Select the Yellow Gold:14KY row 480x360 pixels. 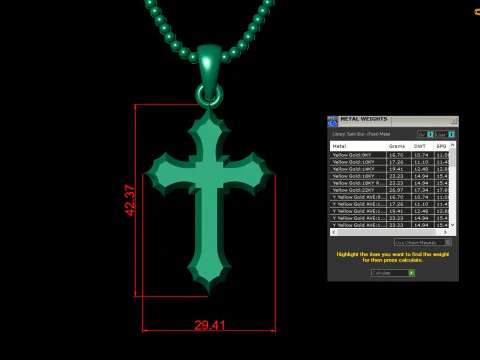(x=389, y=169)
